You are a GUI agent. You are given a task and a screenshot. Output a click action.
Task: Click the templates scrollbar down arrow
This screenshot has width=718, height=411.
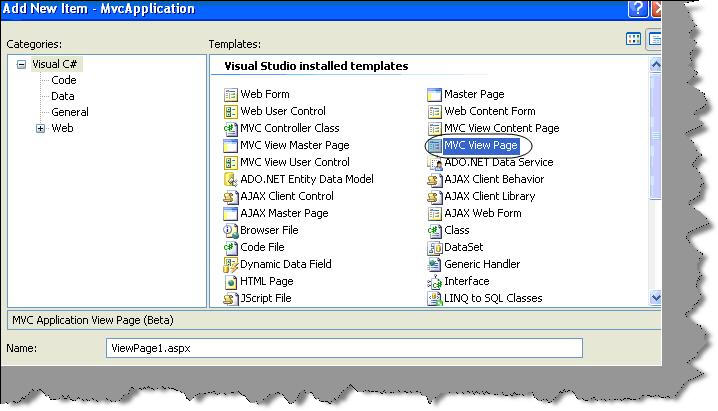click(x=655, y=298)
